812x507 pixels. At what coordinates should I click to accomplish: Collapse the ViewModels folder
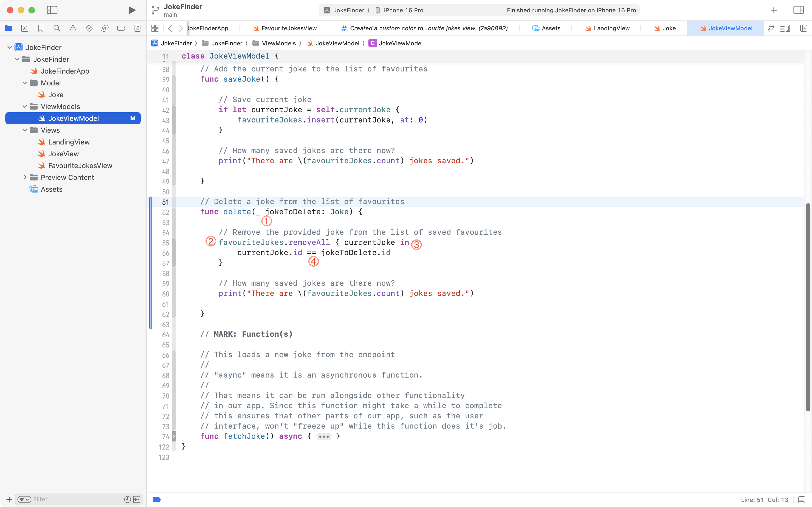point(25,107)
